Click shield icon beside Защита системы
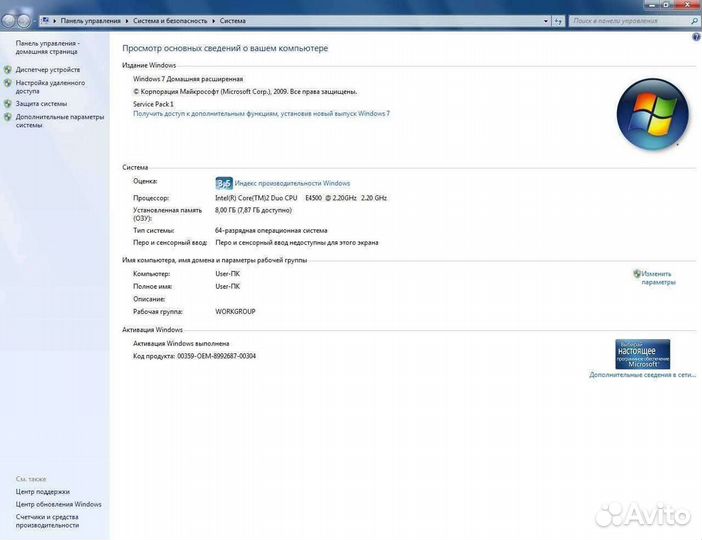Screen dimensions: 702x540 [x=8, y=104]
